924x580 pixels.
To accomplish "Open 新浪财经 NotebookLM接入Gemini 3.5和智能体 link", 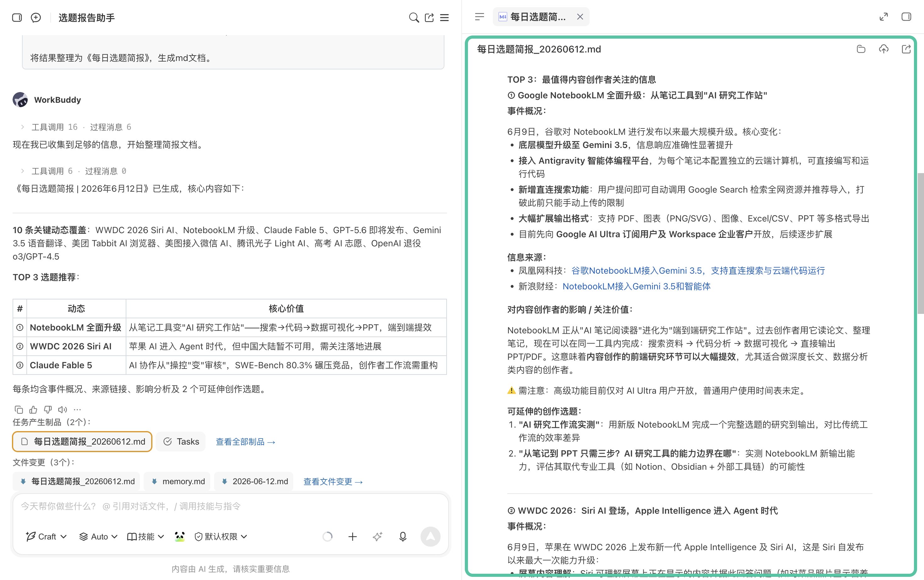I will [636, 287].
